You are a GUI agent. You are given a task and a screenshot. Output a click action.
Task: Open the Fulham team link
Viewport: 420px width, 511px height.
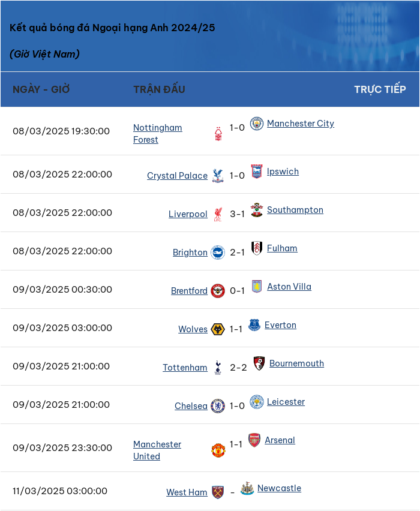282,248
